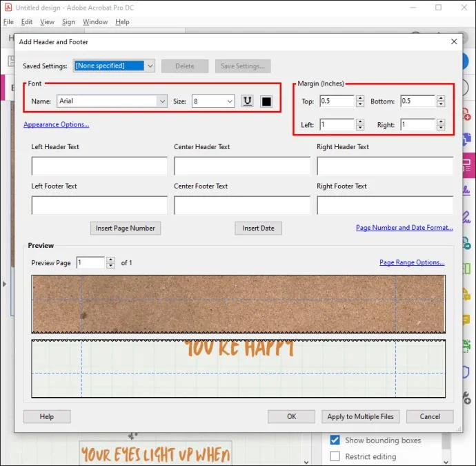Click the Insert Page Number button
Screen dimensions: 476x466
126,228
